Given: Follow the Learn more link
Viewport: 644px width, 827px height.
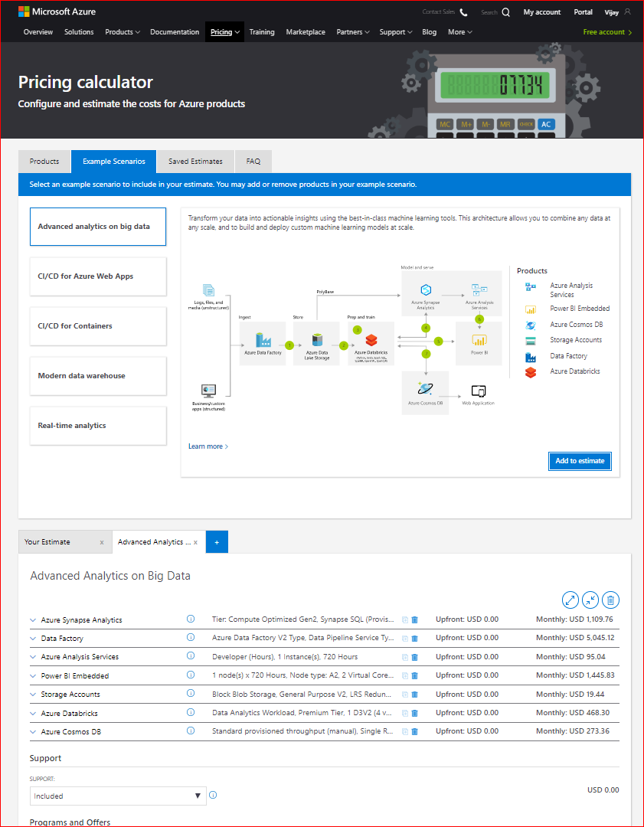Looking at the screenshot, I should tap(208, 446).
